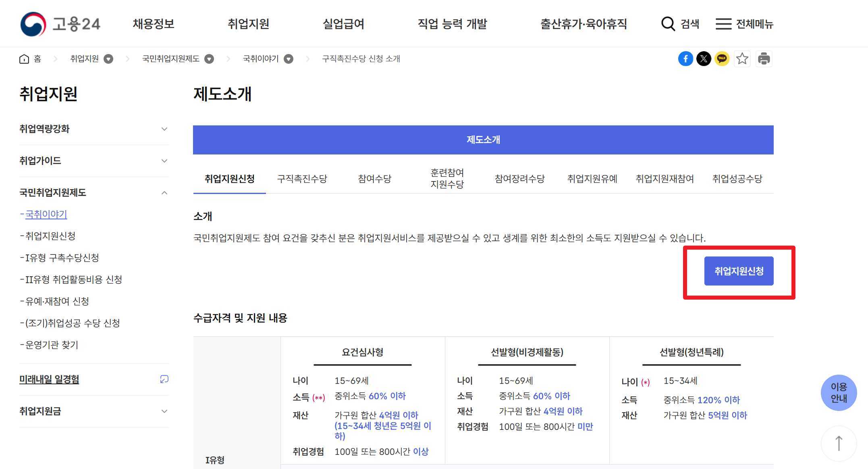
Task: Expand the 취업가이드 sidebar section
Action: 164,161
